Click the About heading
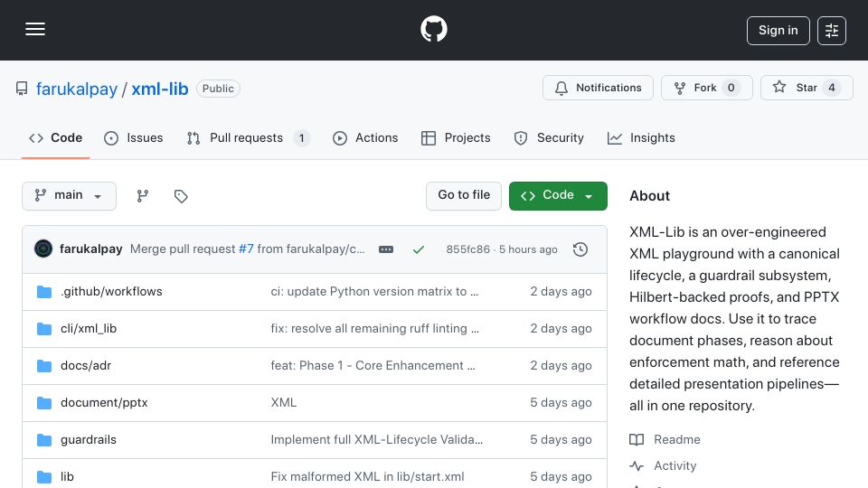 point(649,196)
